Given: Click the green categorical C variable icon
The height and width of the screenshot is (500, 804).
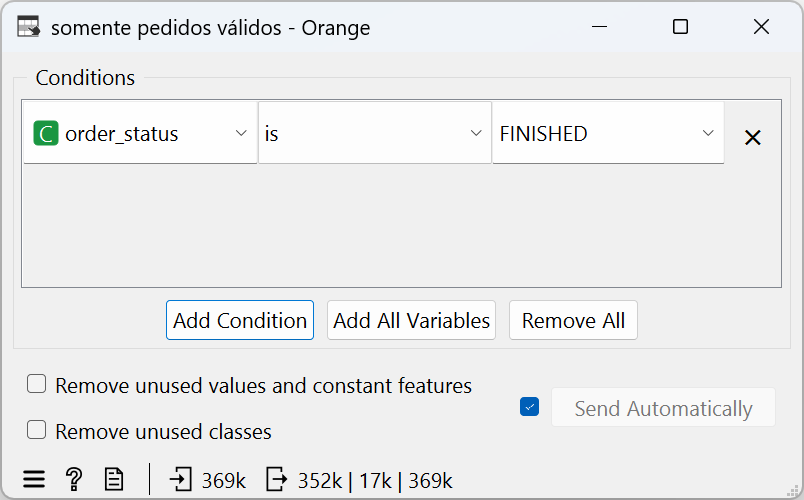Looking at the screenshot, I should click(46, 134).
